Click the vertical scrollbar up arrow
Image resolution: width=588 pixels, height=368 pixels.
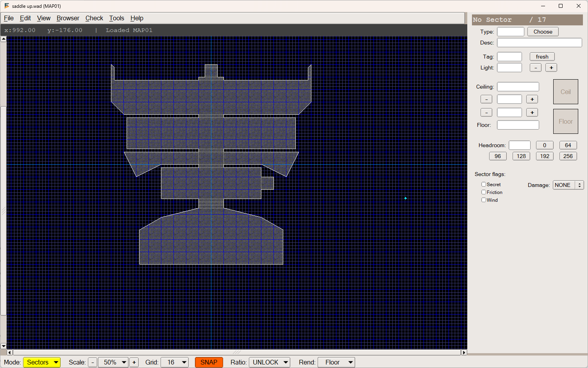click(4, 39)
